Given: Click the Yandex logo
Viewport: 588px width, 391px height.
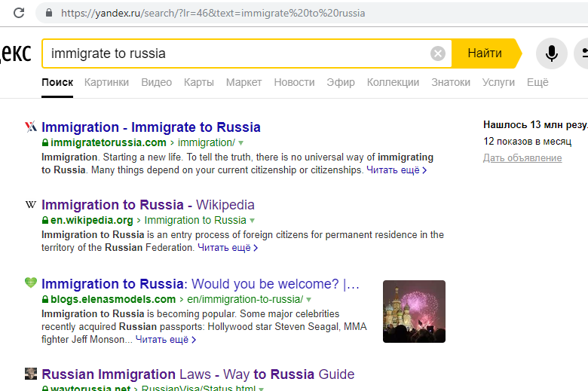Looking at the screenshot, I should coord(15,53).
